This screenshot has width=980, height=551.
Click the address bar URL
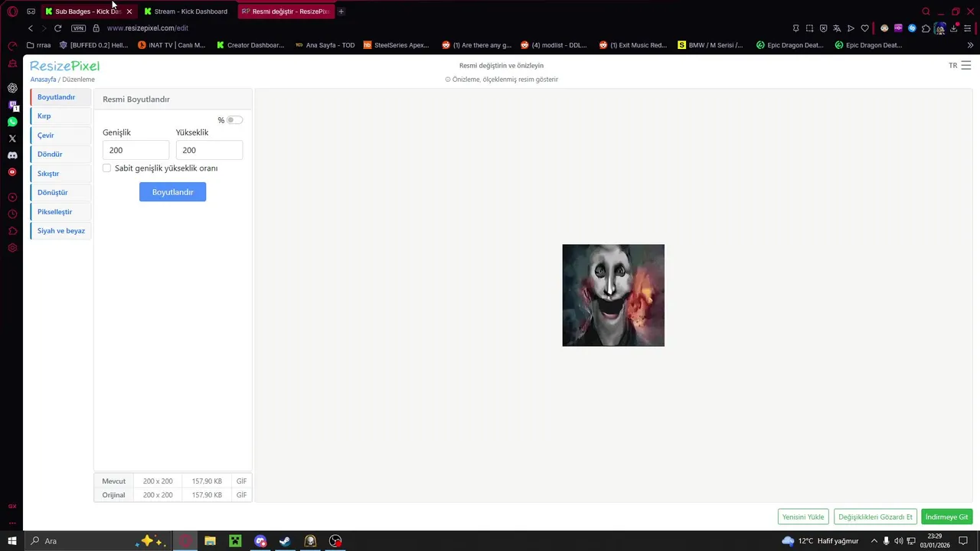(148, 28)
